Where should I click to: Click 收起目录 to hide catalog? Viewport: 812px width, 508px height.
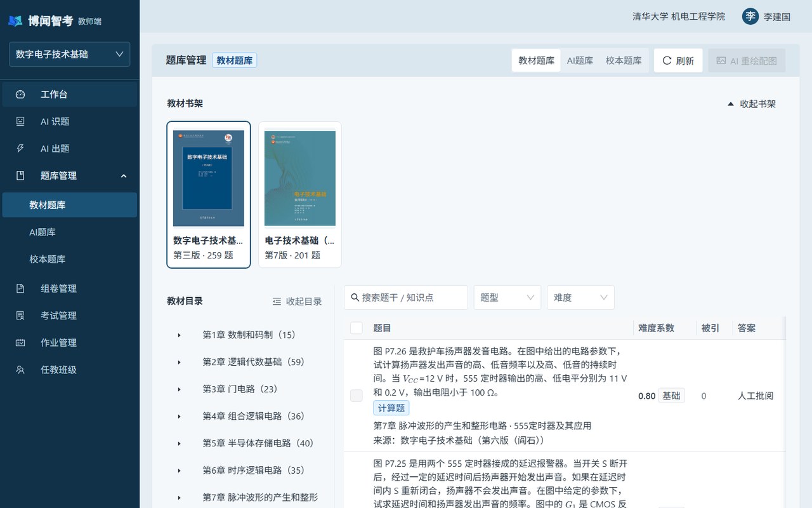point(297,302)
